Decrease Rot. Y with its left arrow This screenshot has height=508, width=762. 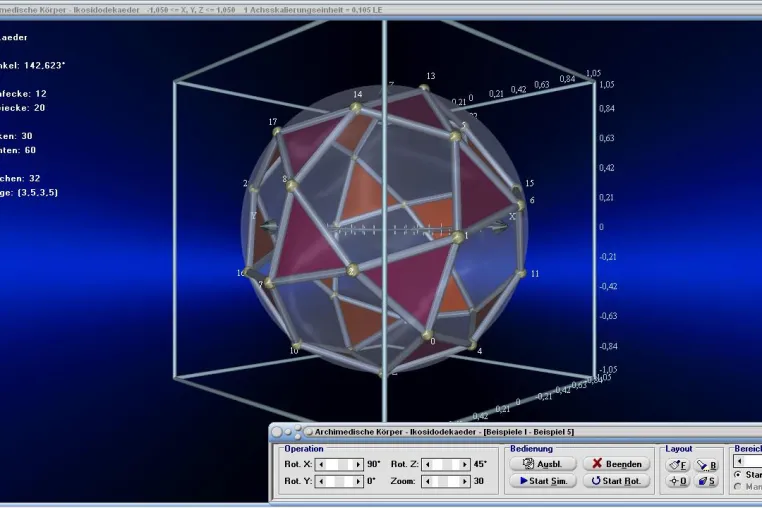pos(321,481)
